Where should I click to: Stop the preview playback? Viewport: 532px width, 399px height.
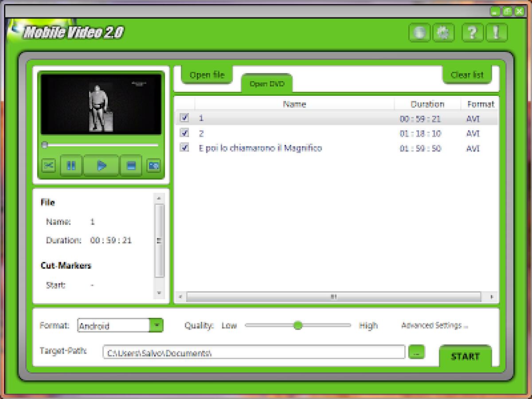131,165
